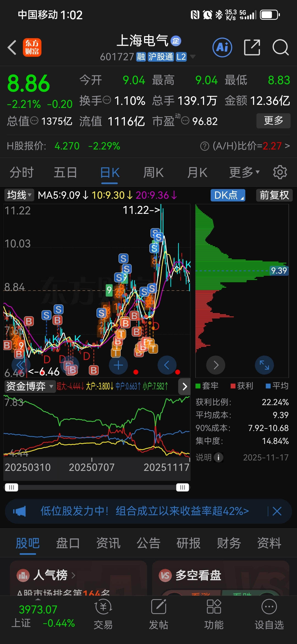Open the 公告 tab
Image resolution: width=297 pixels, height=644 pixels.
pyautogui.click(x=148, y=544)
